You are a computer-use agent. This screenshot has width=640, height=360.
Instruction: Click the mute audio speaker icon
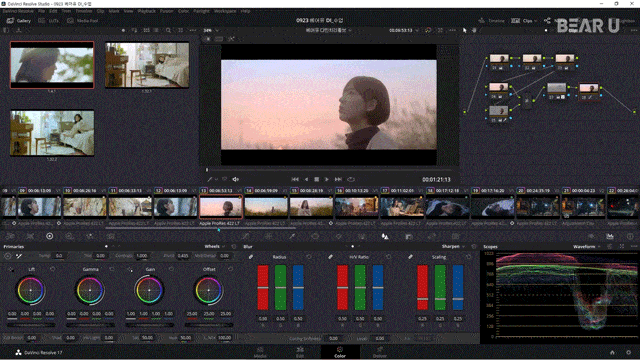(236, 179)
